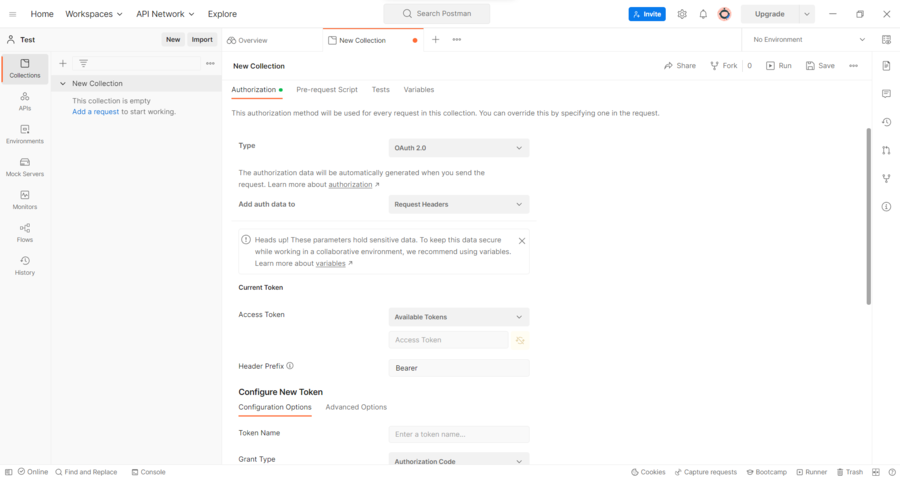Open the authorization learn more link
This screenshot has width=900, height=479.
pos(350,185)
